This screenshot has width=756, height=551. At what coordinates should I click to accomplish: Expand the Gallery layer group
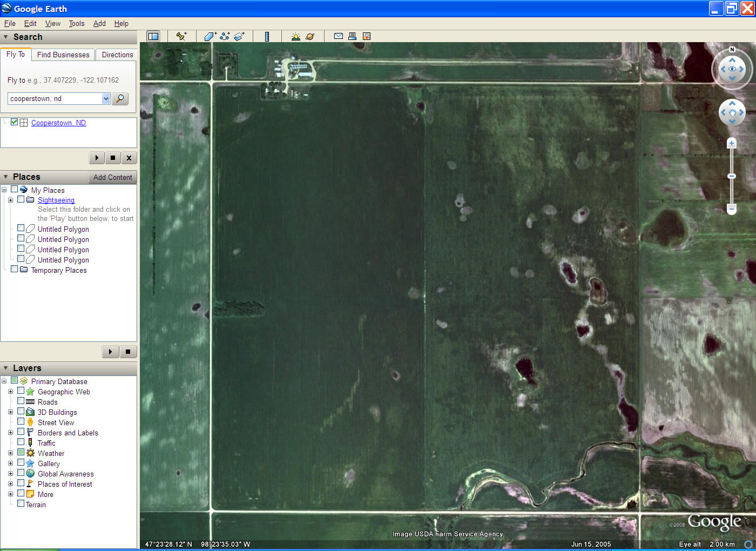[10, 463]
